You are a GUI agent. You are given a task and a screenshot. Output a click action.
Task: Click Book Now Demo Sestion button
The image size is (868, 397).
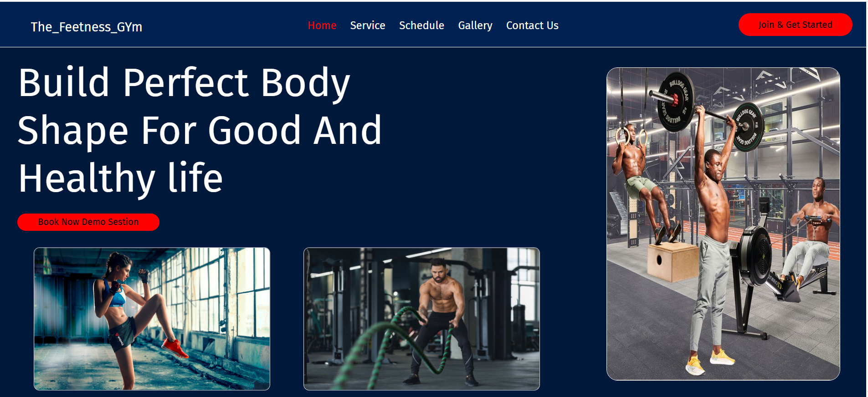(88, 222)
